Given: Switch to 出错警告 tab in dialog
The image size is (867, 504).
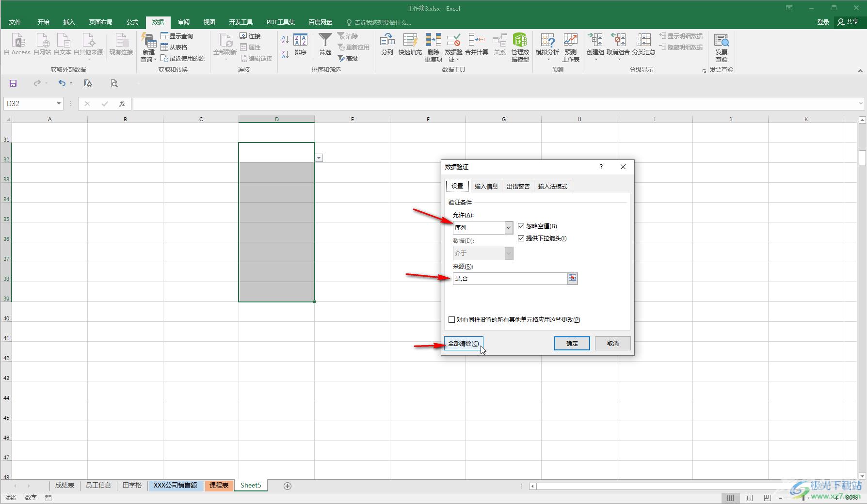Looking at the screenshot, I should (518, 186).
